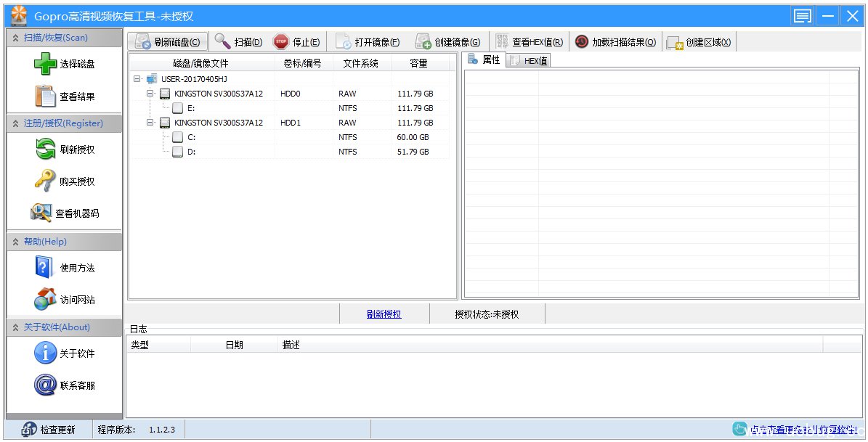
Task: Tick the C: partition checkbox
Action: click(x=178, y=137)
